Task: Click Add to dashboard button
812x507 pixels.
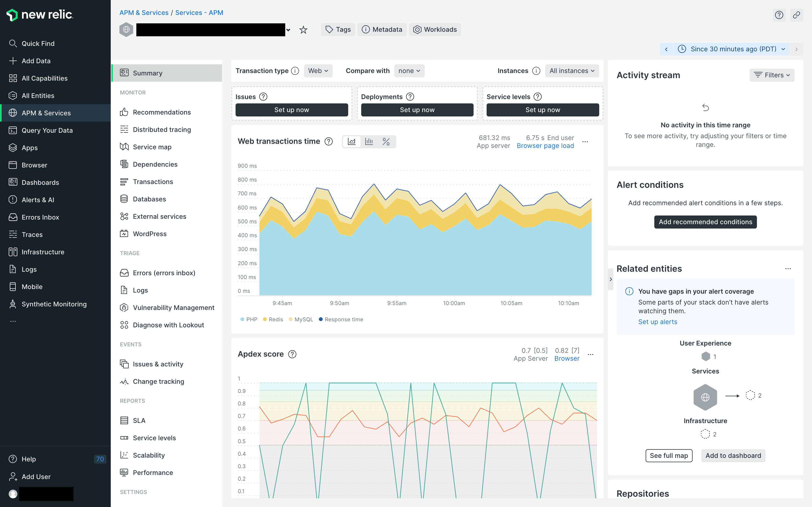Action: tap(733, 456)
